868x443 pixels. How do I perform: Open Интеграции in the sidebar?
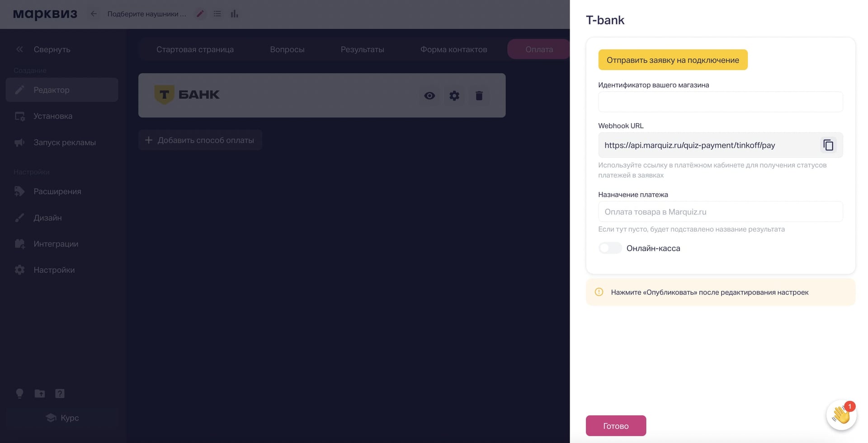[x=56, y=244]
